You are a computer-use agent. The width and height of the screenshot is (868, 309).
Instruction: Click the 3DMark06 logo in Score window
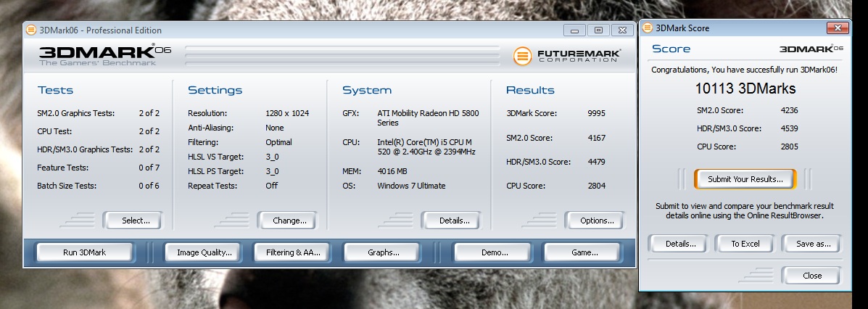[x=811, y=49]
